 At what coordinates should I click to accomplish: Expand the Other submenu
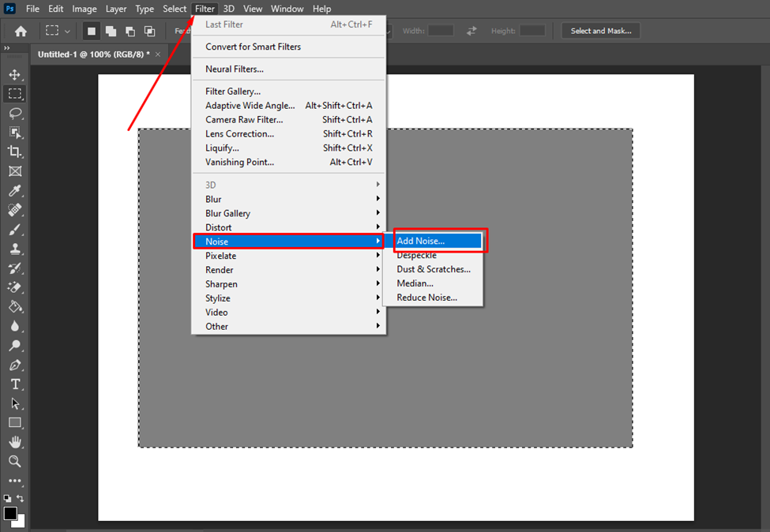coord(289,326)
